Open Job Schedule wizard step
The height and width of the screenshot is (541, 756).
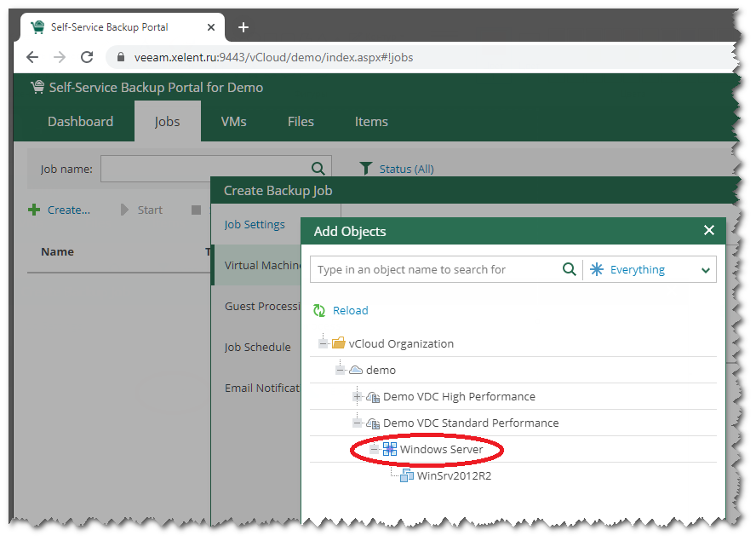pyautogui.click(x=257, y=347)
